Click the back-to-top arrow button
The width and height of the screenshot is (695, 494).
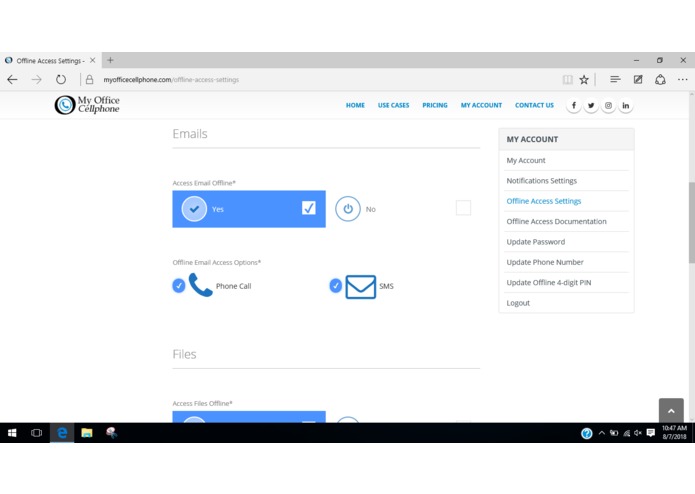[671, 411]
